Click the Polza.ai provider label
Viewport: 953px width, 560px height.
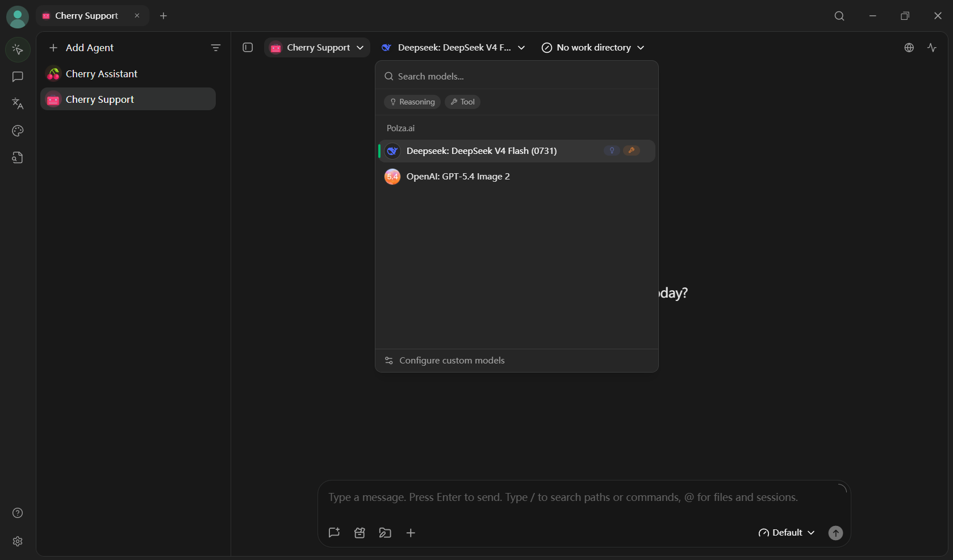[400, 128]
